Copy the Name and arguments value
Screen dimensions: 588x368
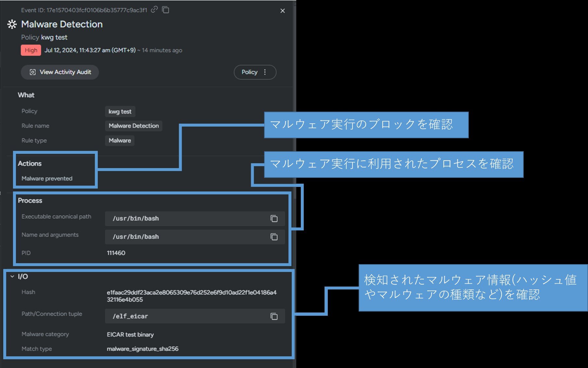click(x=274, y=237)
